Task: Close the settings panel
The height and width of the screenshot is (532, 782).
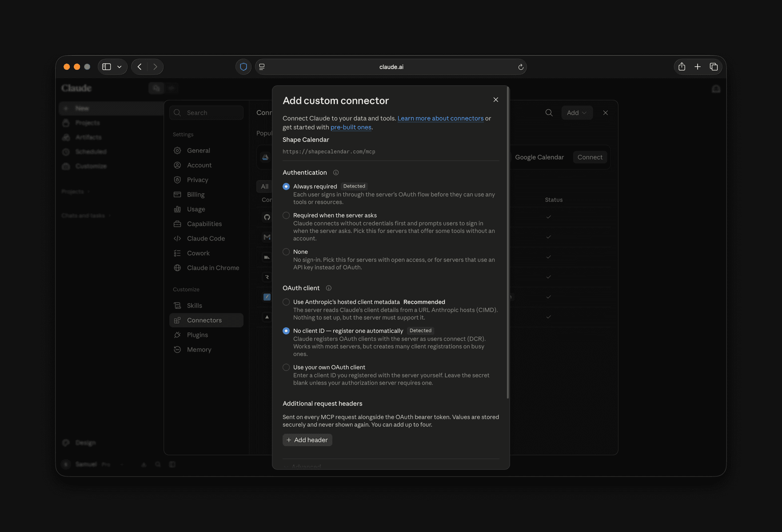Action: 605,112
